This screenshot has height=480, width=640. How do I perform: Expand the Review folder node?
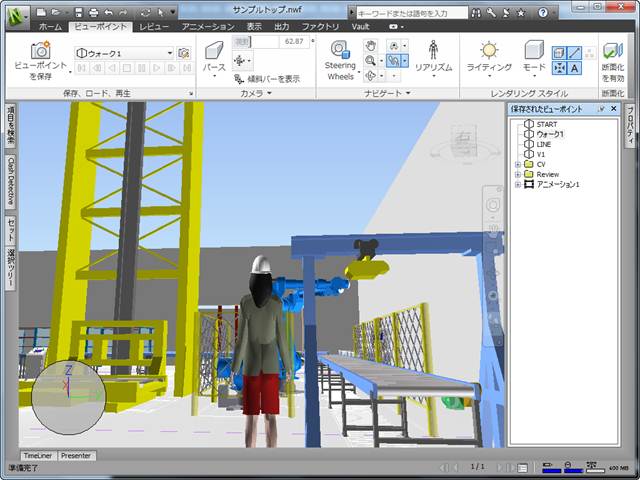(517, 174)
